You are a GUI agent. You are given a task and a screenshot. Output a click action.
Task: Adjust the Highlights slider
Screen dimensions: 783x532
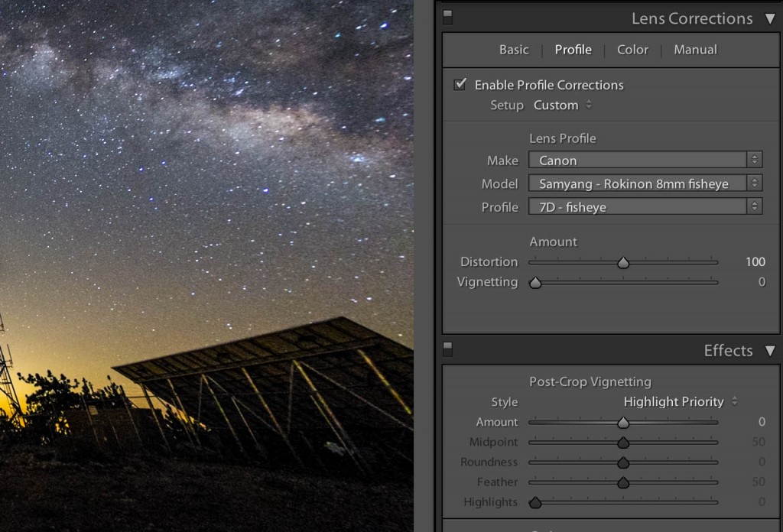[x=535, y=502]
